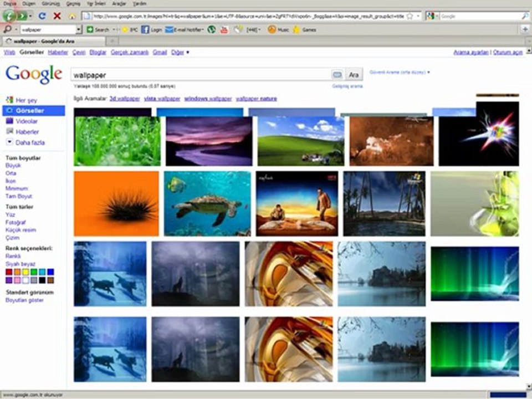This screenshot has height=399, width=532.
Task: Click the Web link in the Google top bar
Action: 9,52
